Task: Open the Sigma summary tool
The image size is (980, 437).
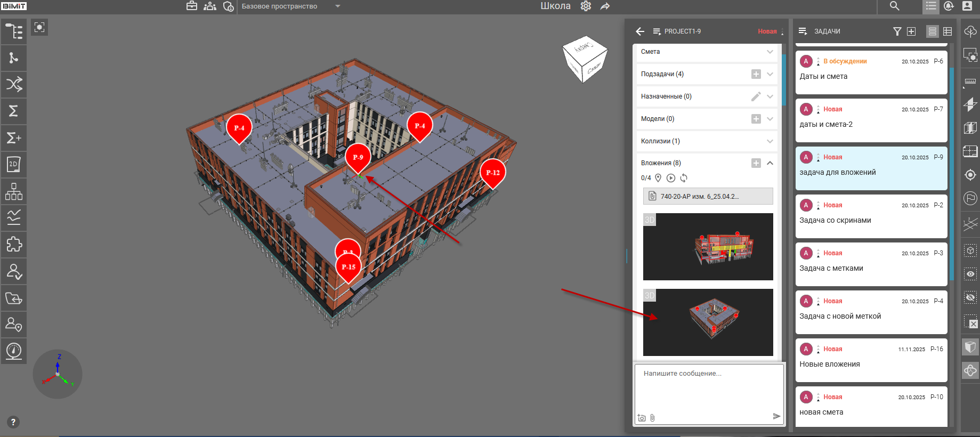Action: pyautogui.click(x=14, y=111)
